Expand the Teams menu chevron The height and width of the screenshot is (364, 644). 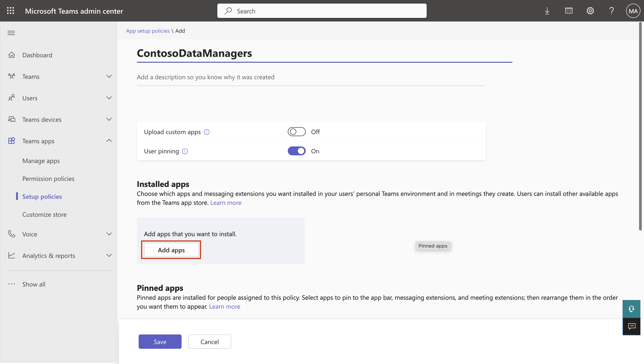point(109,76)
